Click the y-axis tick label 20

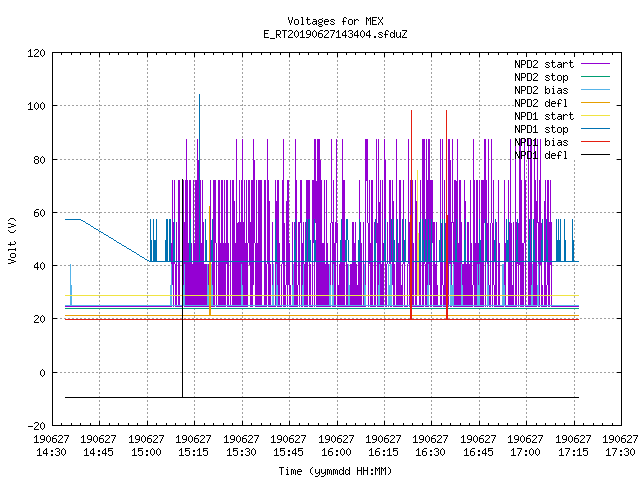[39, 319]
